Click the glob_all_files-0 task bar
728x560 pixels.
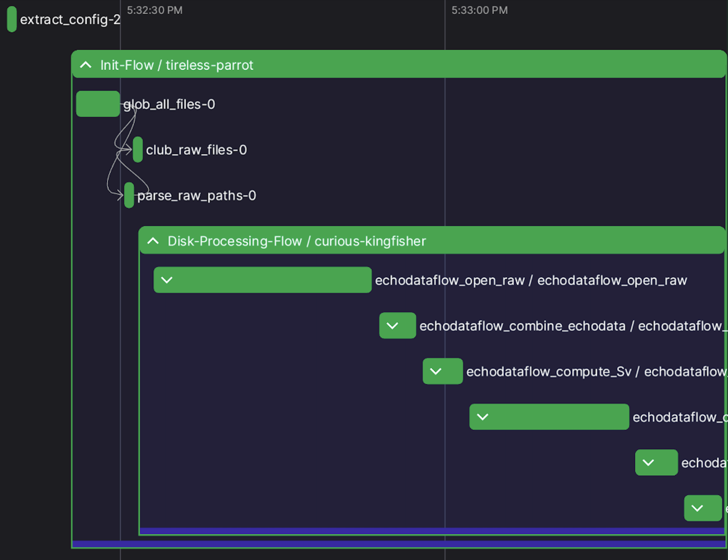(98, 103)
